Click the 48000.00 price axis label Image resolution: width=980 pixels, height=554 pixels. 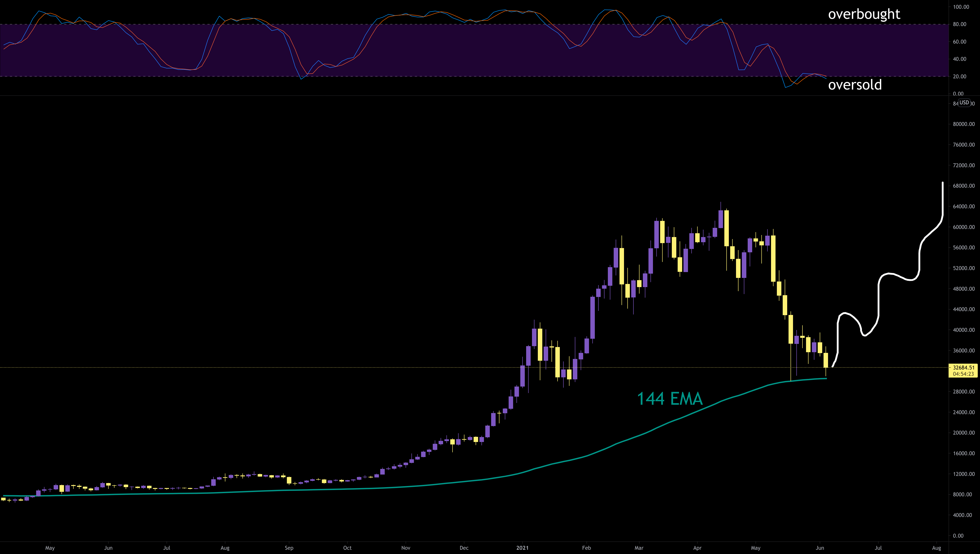964,288
